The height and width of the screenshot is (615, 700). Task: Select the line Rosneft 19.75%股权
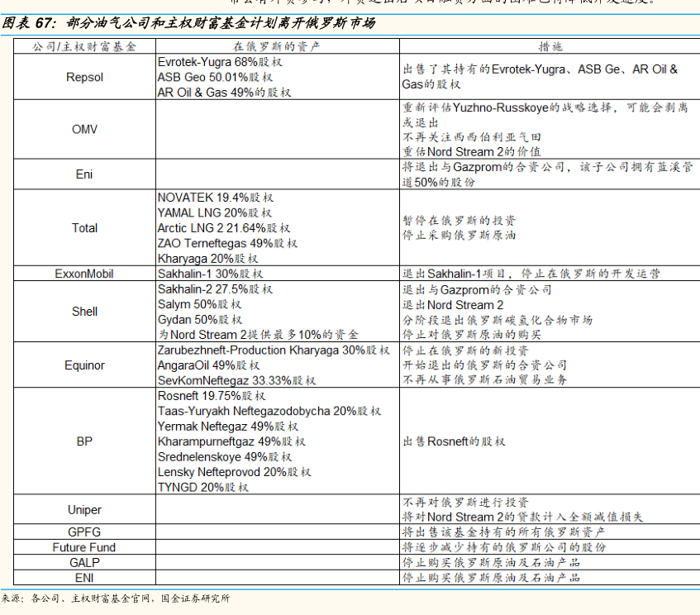pyautogui.click(x=212, y=396)
